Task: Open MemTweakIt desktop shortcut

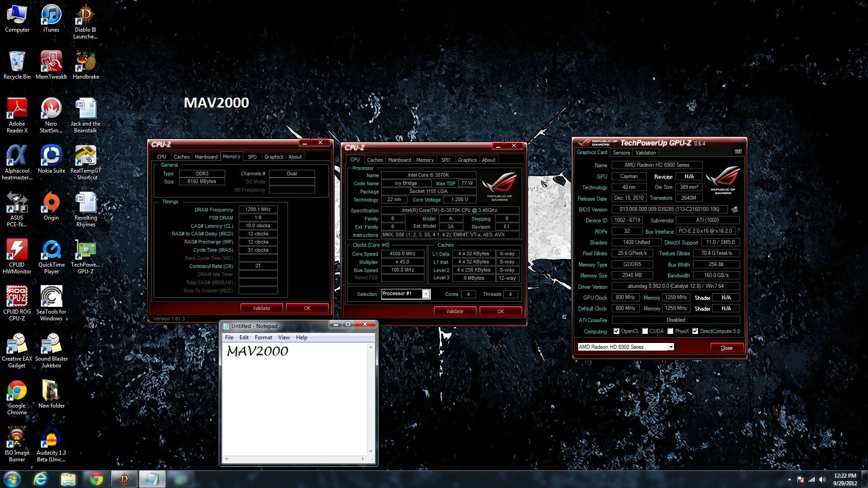Action: [x=51, y=66]
